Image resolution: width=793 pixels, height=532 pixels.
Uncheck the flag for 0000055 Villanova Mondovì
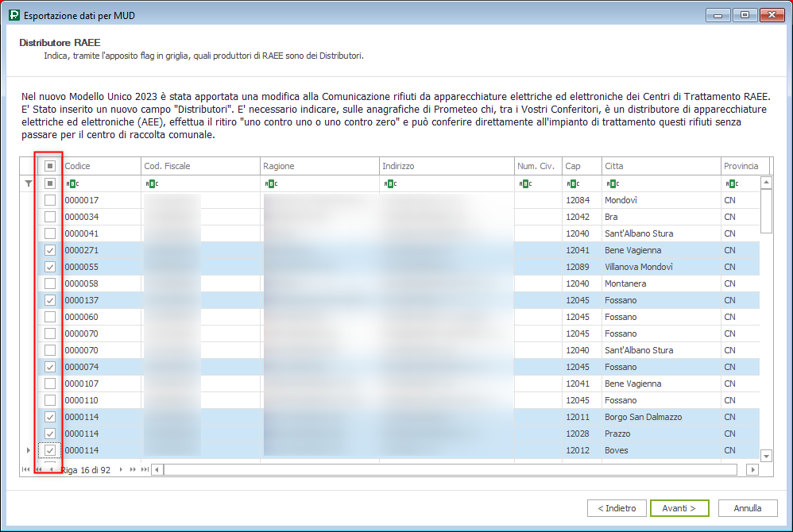(50, 267)
